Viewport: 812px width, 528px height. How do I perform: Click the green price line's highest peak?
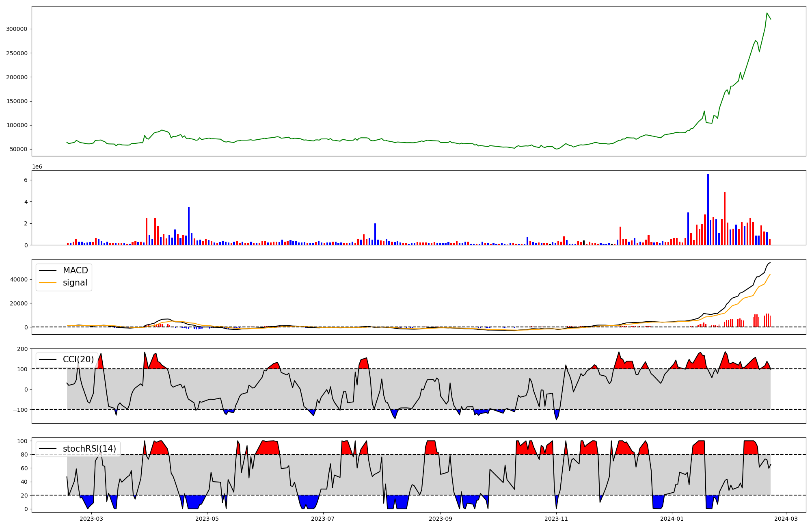click(x=767, y=13)
